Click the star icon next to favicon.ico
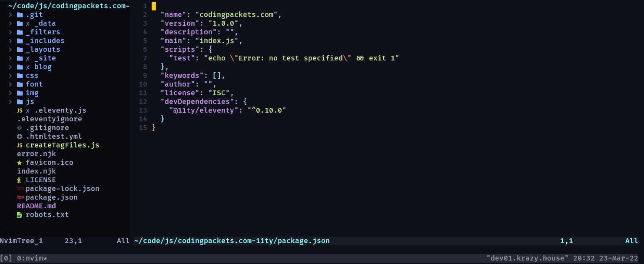Image resolution: width=644 pixels, height=264 pixels. coord(20,163)
